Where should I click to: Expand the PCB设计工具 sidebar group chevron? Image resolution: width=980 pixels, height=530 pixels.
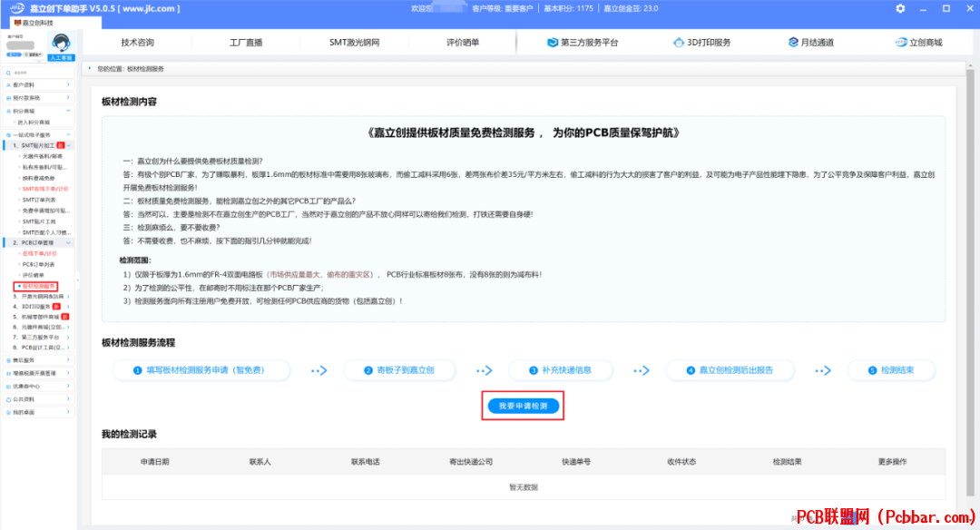coord(68,347)
